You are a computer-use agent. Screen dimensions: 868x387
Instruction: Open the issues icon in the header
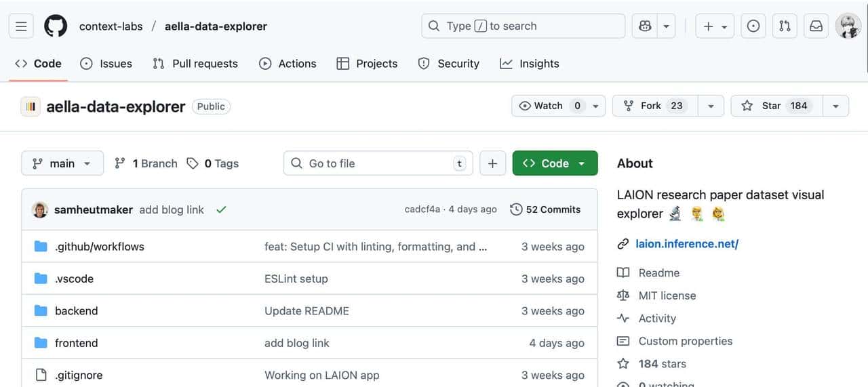tap(753, 26)
